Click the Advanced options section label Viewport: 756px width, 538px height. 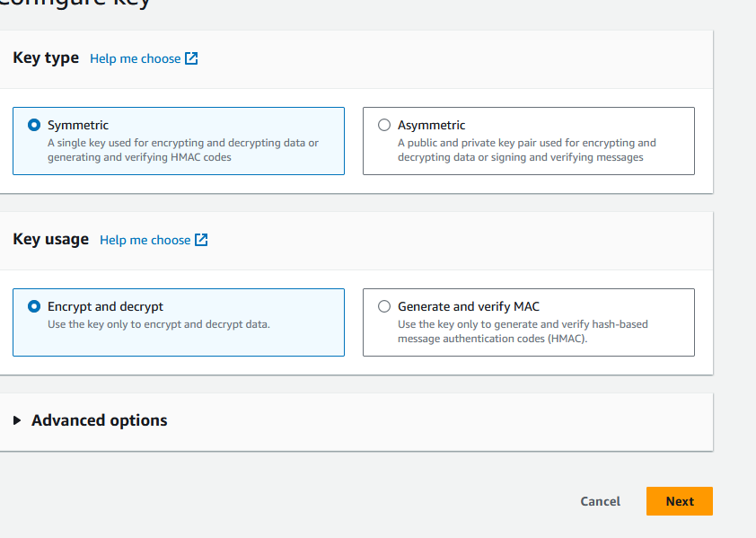tap(99, 420)
